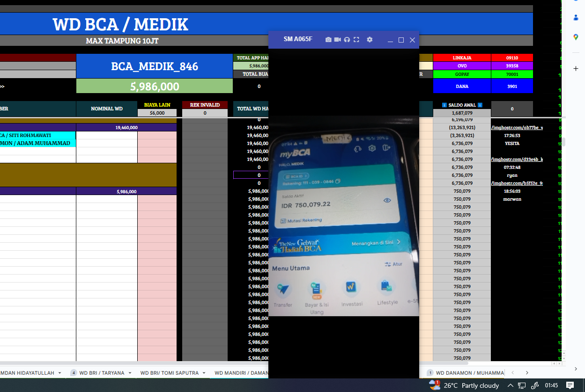Open Mutasi Rekening link
The width and height of the screenshot is (585, 392).
pos(301,220)
